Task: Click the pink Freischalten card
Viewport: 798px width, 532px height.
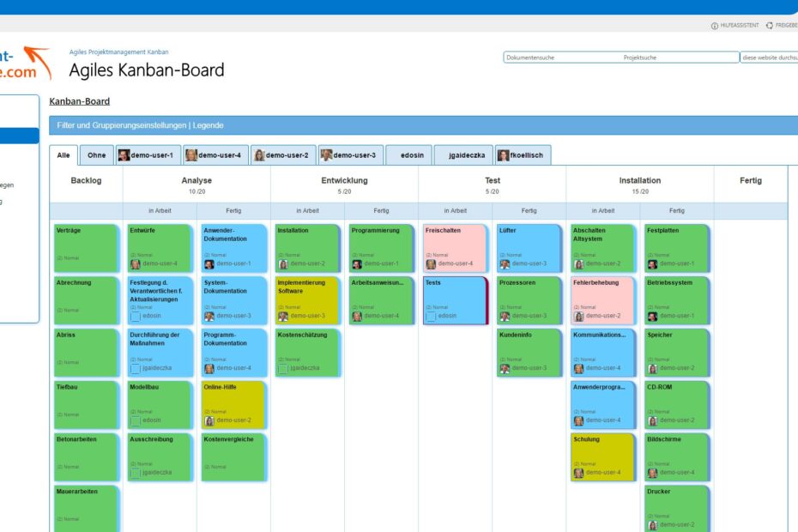Action: point(454,245)
